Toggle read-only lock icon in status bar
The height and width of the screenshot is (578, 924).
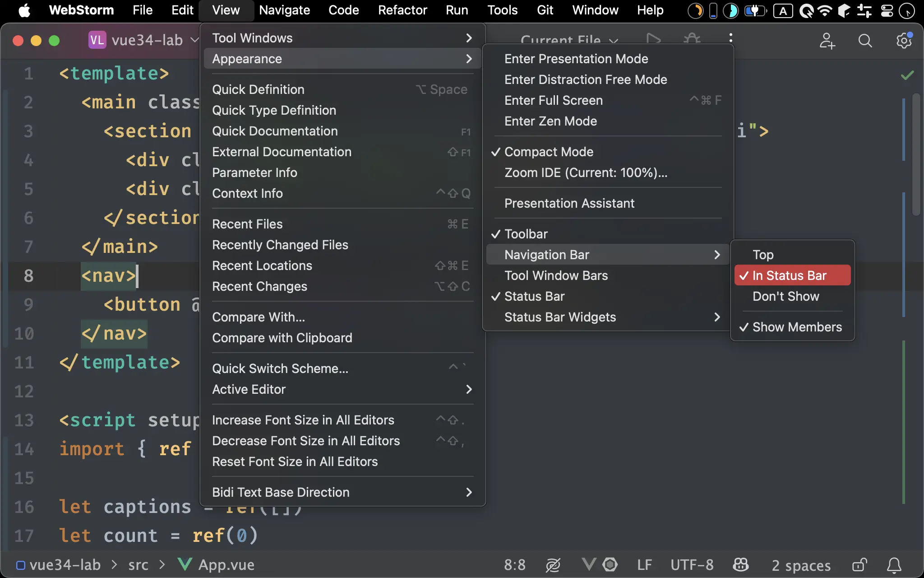click(x=859, y=565)
